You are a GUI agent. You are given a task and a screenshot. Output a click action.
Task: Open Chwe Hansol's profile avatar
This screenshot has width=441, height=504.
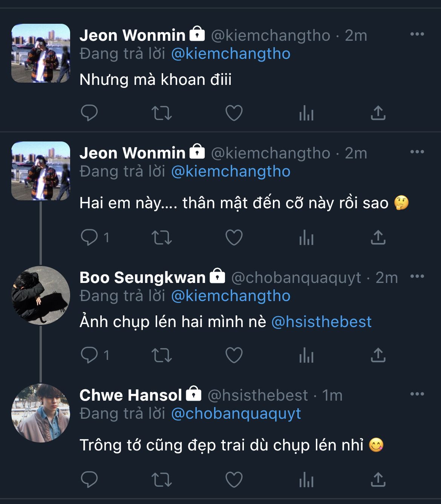(41, 413)
